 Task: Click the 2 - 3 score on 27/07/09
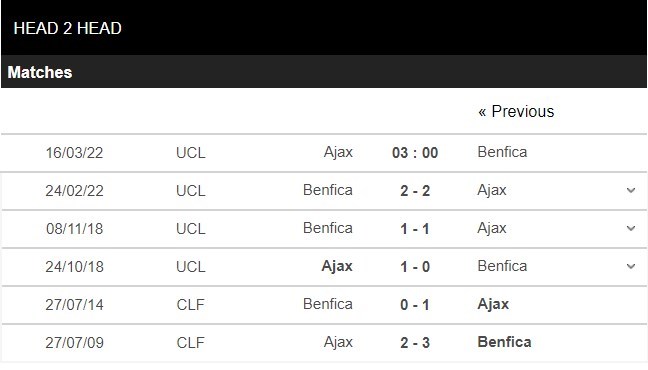415,343
